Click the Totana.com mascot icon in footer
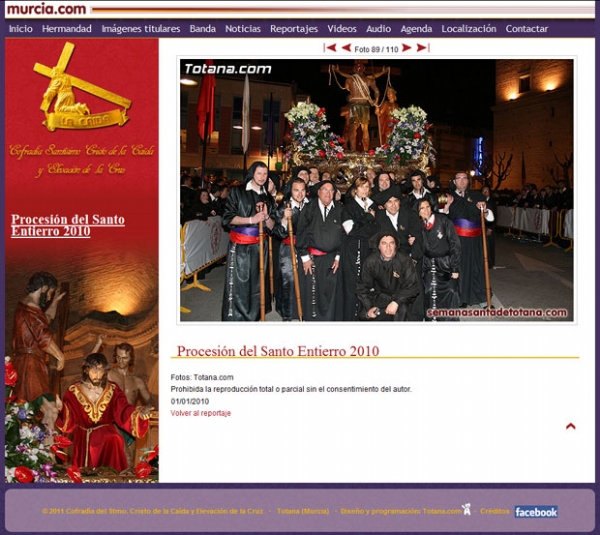Image resolution: width=600 pixels, height=535 pixels. coord(466,509)
